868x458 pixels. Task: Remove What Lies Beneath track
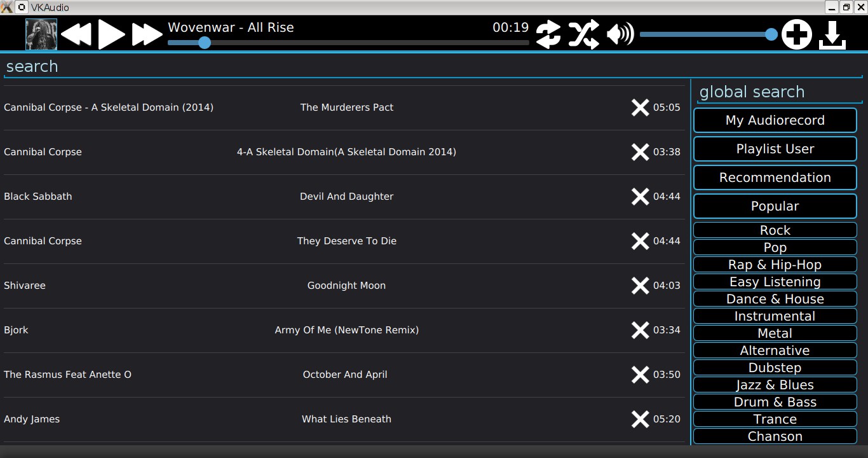pos(640,419)
